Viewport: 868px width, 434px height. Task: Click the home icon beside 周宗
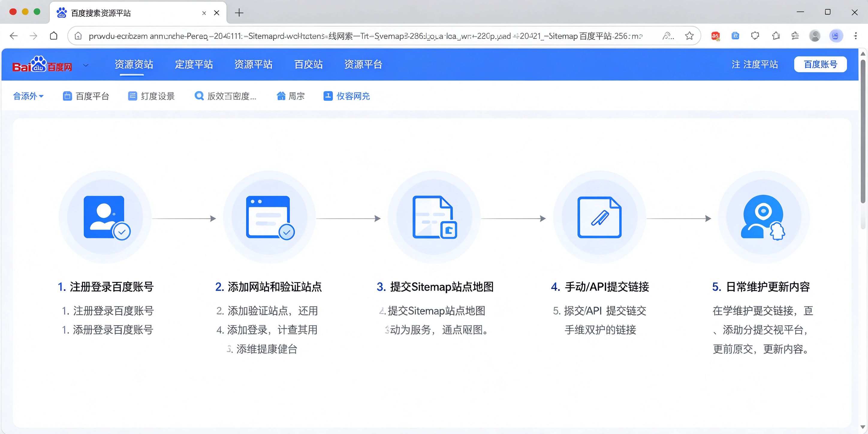[x=281, y=96]
